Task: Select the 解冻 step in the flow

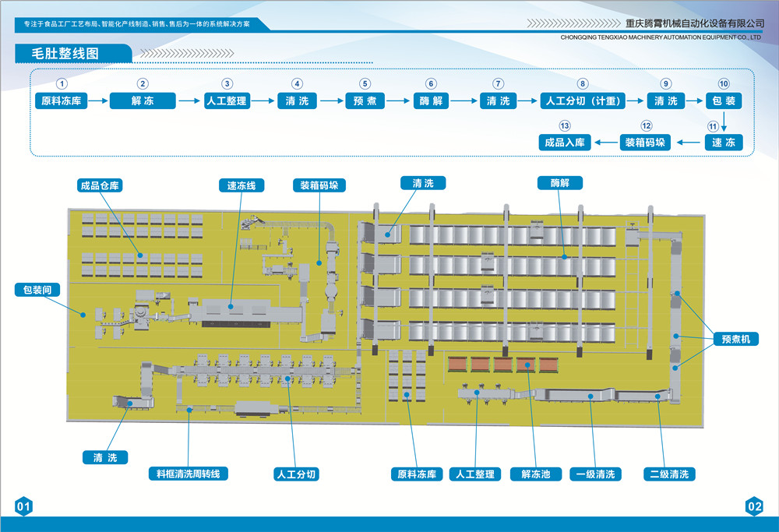Action: (x=142, y=100)
